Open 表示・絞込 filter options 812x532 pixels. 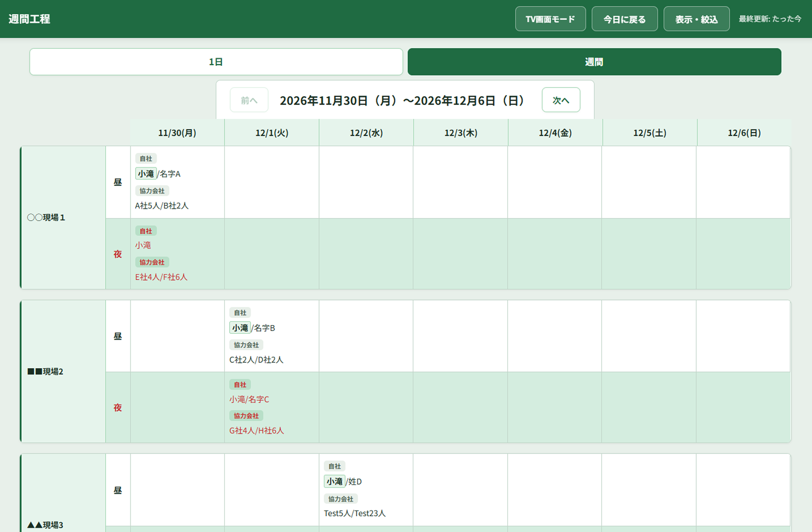[696, 19]
